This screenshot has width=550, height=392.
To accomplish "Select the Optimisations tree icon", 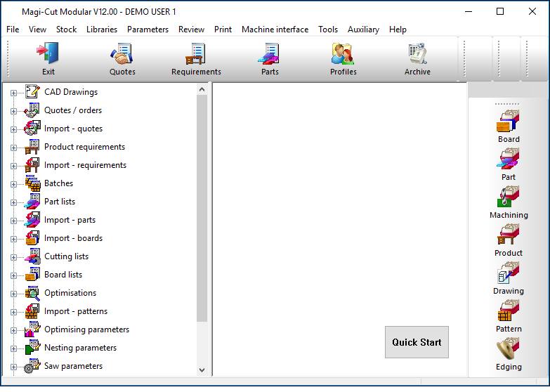I will (32, 293).
